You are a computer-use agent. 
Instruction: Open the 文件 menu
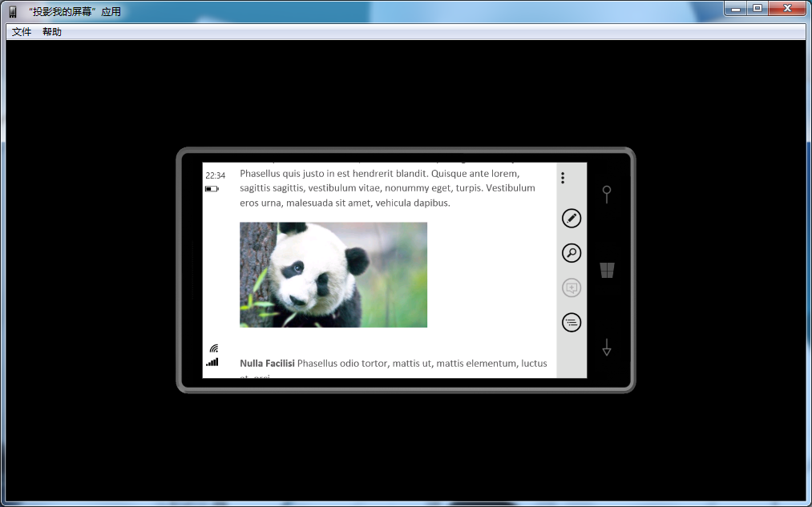tap(22, 32)
